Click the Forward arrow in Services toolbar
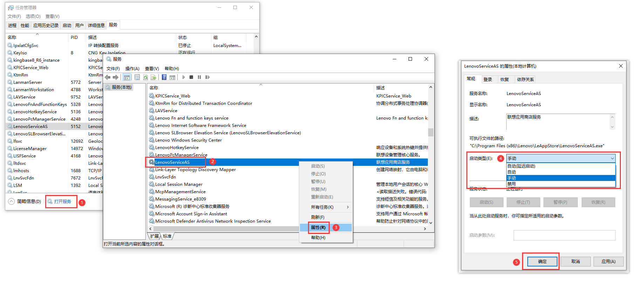 pyautogui.click(x=115, y=77)
